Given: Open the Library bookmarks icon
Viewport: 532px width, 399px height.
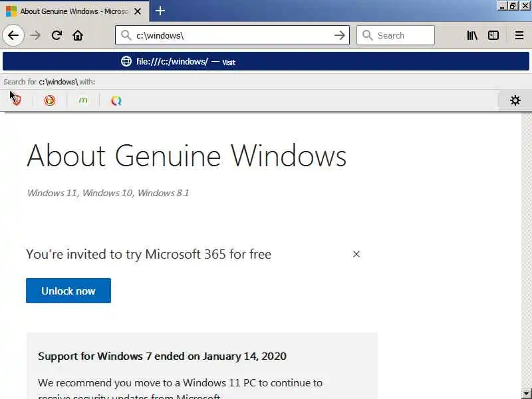Looking at the screenshot, I should pyautogui.click(x=472, y=35).
